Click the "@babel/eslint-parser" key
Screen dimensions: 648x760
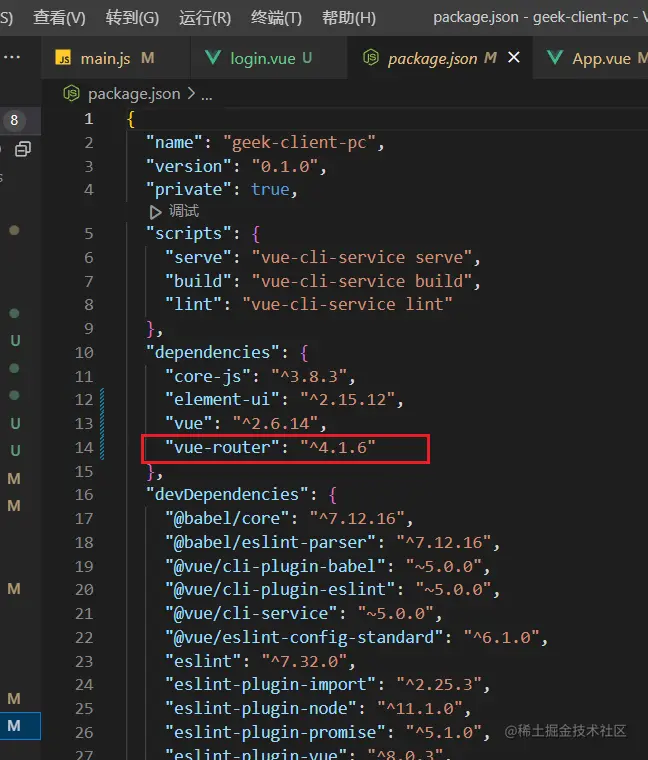pos(270,542)
